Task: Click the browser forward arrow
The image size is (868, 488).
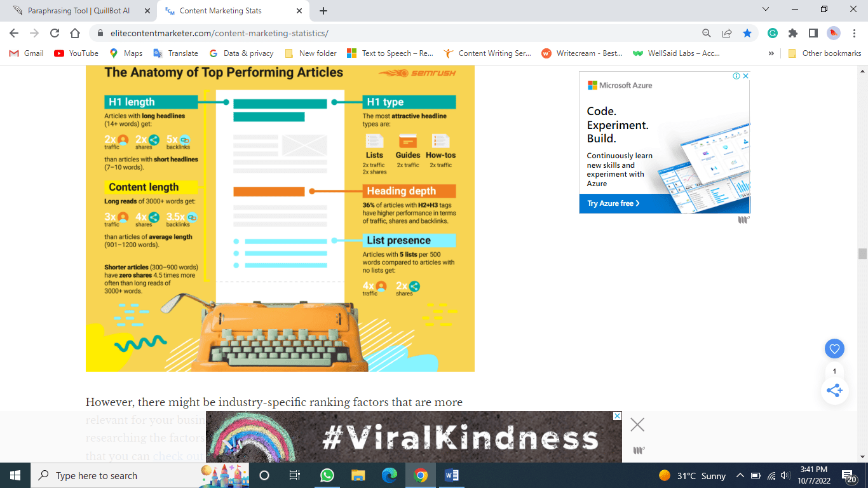Action: (x=34, y=33)
